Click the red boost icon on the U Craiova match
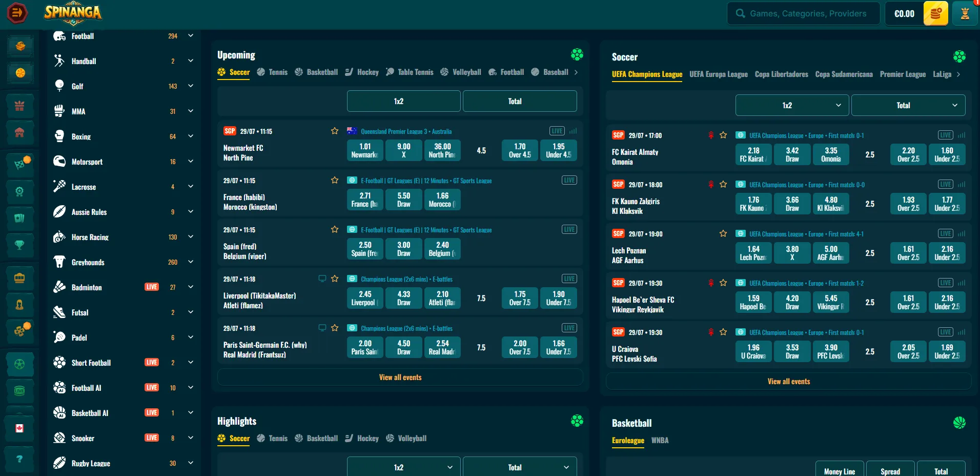 [711, 332]
